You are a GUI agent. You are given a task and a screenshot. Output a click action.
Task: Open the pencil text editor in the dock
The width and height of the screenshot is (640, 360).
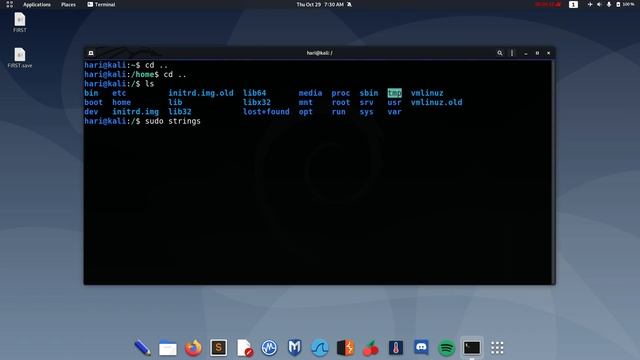click(142, 348)
